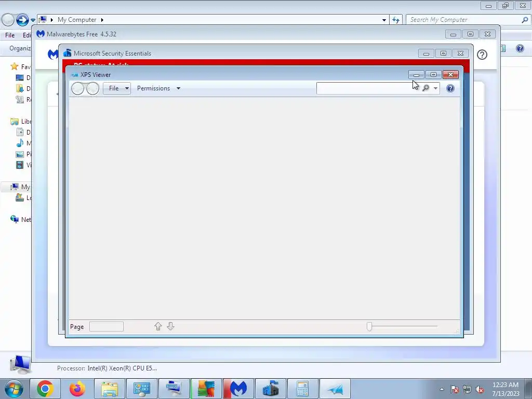Open the Explorer Edit menu

27,35
